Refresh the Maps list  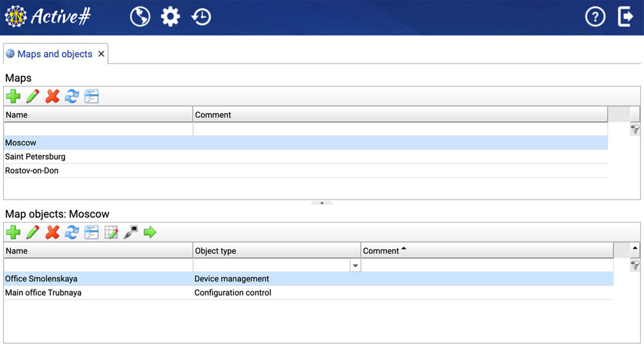pyautogui.click(x=71, y=97)
